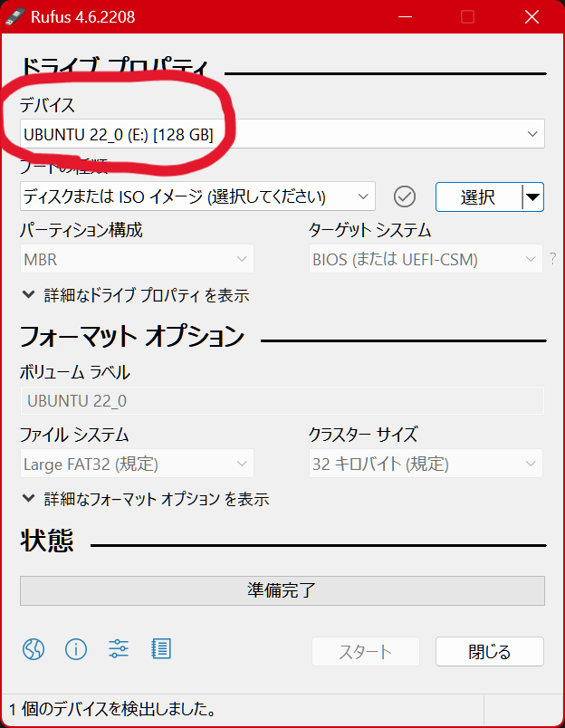Maximize the Rufus window
Screen dimensions: 565x728
467,16
